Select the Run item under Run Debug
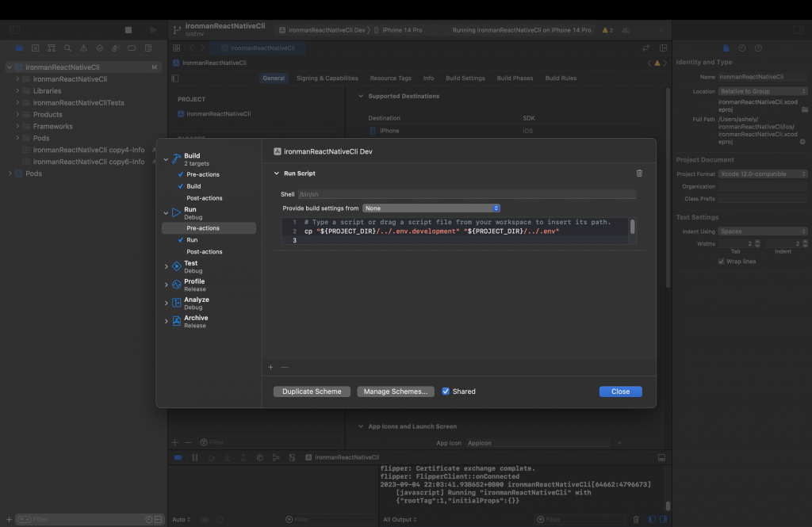 pos(192,239)
